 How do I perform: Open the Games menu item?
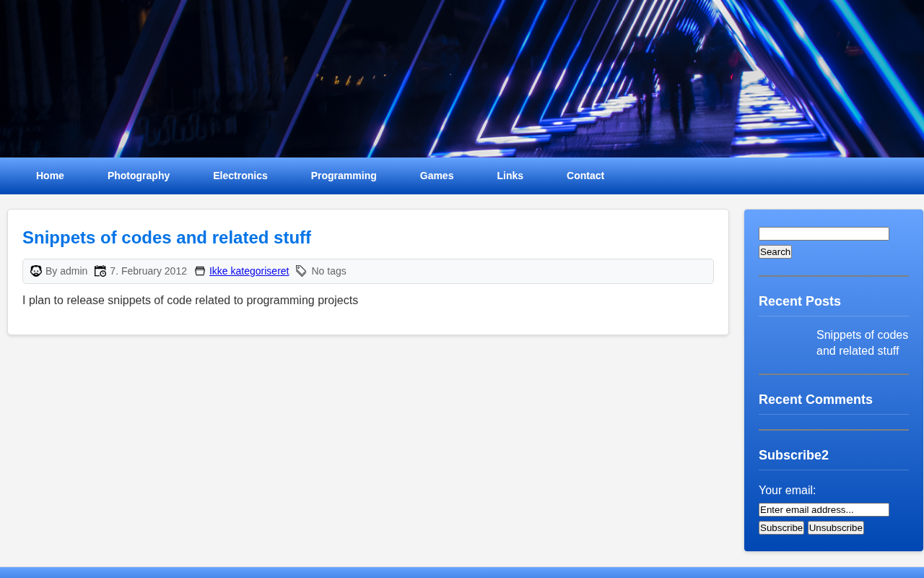[x=437, y=176]
